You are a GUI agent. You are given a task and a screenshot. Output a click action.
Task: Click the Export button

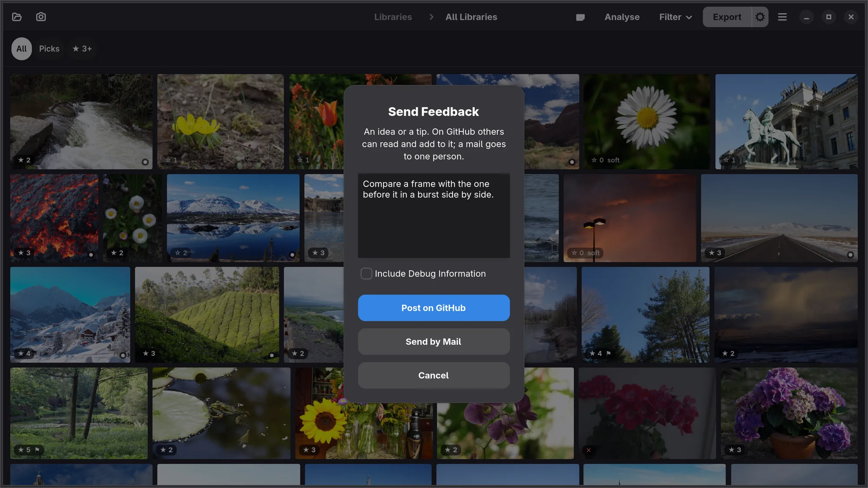pos(727,17)
